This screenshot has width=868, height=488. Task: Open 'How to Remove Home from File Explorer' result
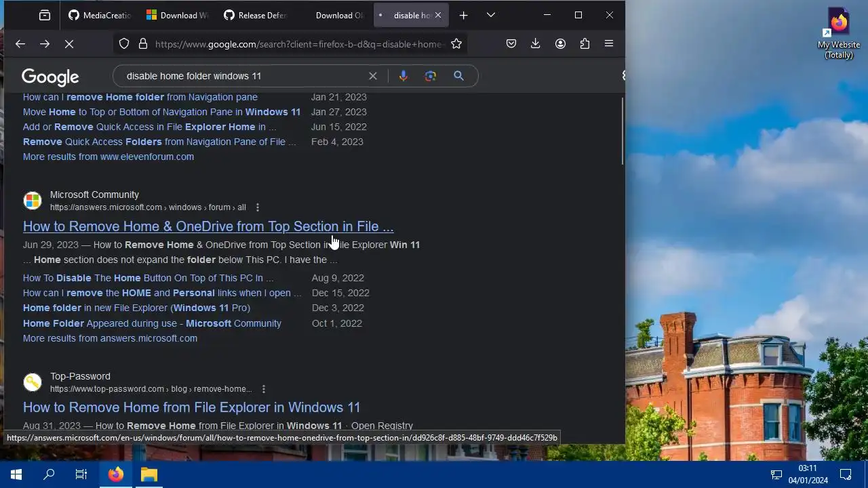coord(192,407)
